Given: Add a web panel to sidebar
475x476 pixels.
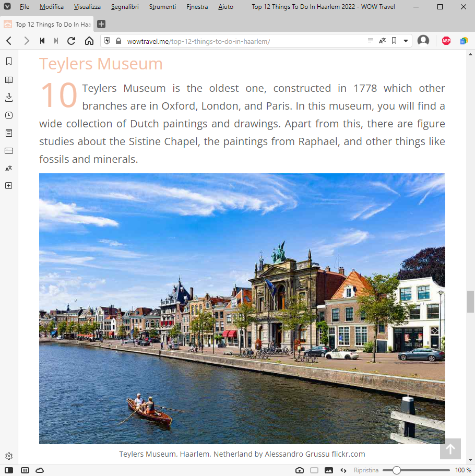Looking at the screenshot, I should coord(9,186).
